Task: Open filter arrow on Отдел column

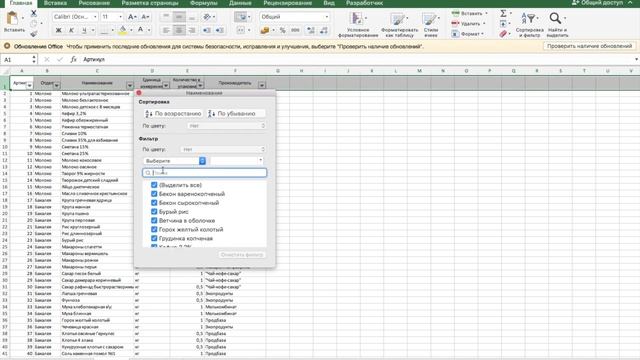Action: [x=57, y=85]
